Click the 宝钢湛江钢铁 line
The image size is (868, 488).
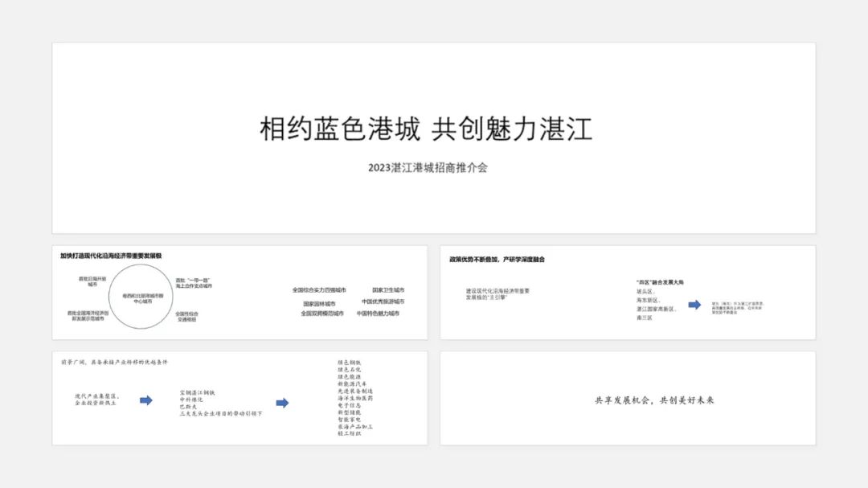point(197,392)
